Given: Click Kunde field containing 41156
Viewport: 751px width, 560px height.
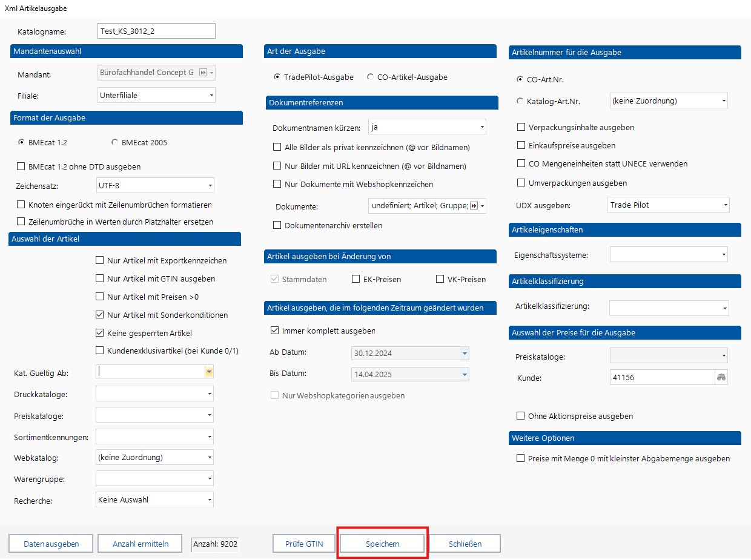Looking at the screenshot, I should coord(663,377).
